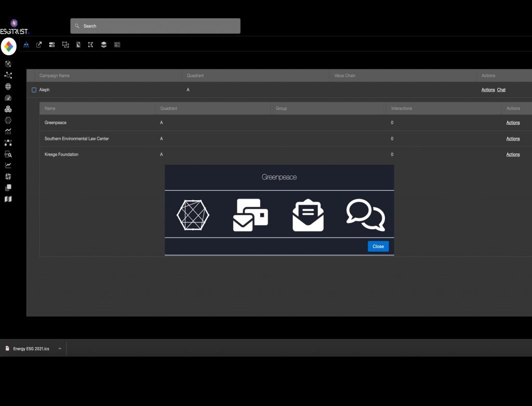
Task: Open Actions for Greenpeace row
Action: point(513,123)
